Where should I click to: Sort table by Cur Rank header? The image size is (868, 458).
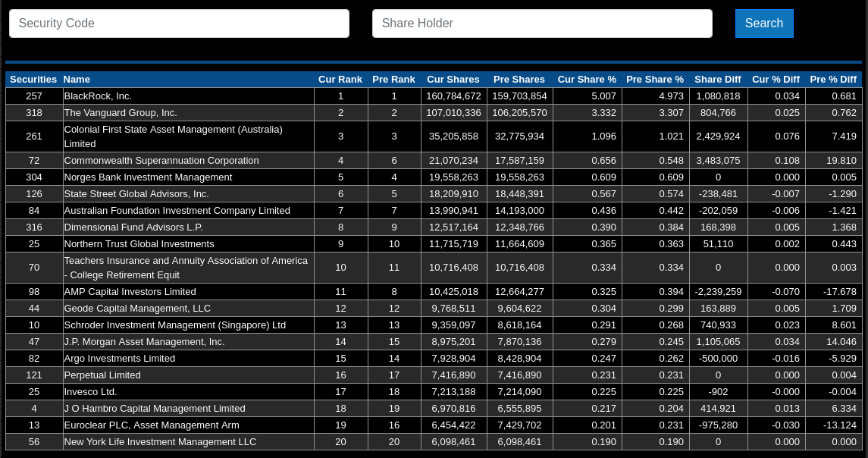pyautogui.click(x=340, y=80)
